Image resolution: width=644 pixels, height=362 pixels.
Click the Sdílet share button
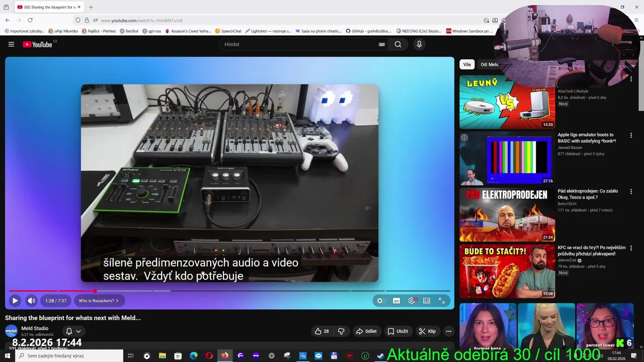tap(366, 331)
